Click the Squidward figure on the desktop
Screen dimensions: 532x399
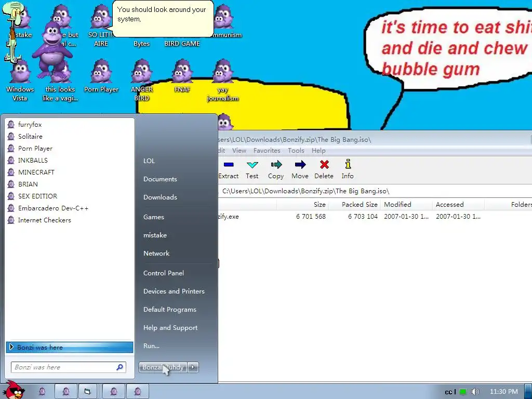[12, 32]
